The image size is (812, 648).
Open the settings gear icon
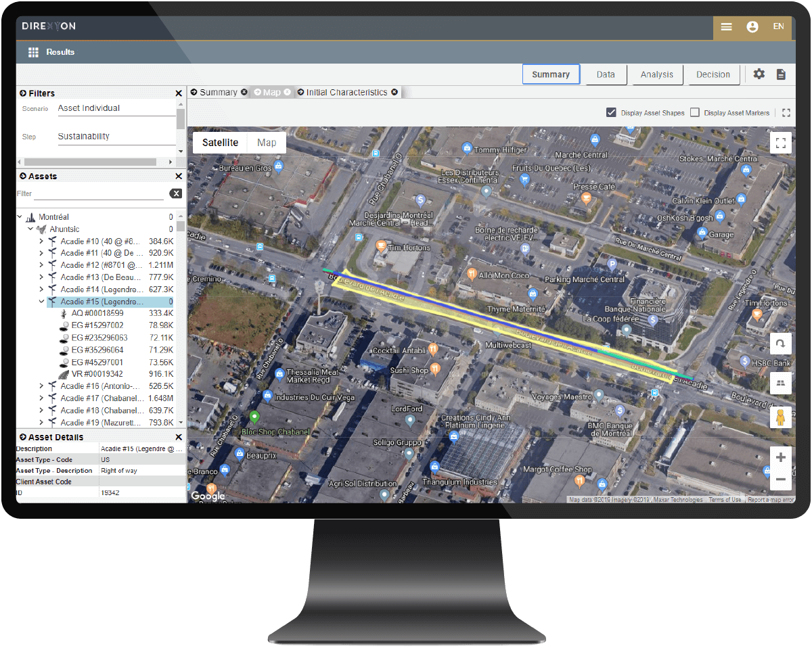pyautogui.click(x=759, y=74)
